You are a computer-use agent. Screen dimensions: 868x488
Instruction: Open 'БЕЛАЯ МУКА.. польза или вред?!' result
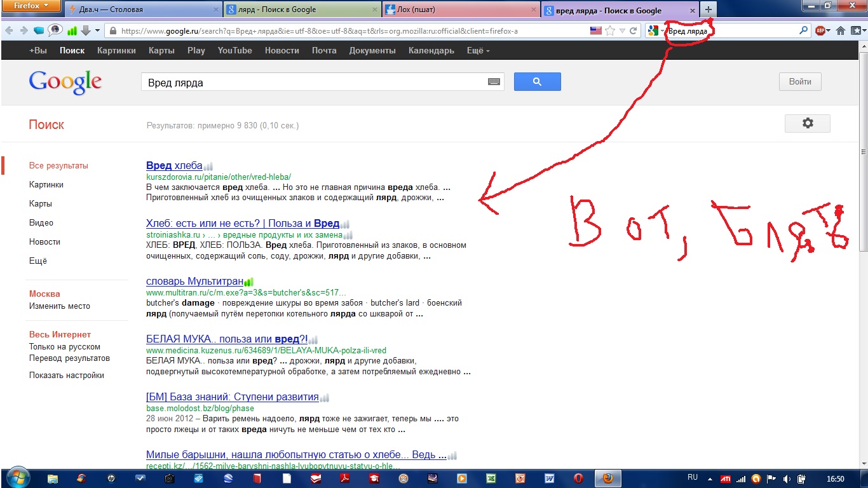[x=227, y=339]
